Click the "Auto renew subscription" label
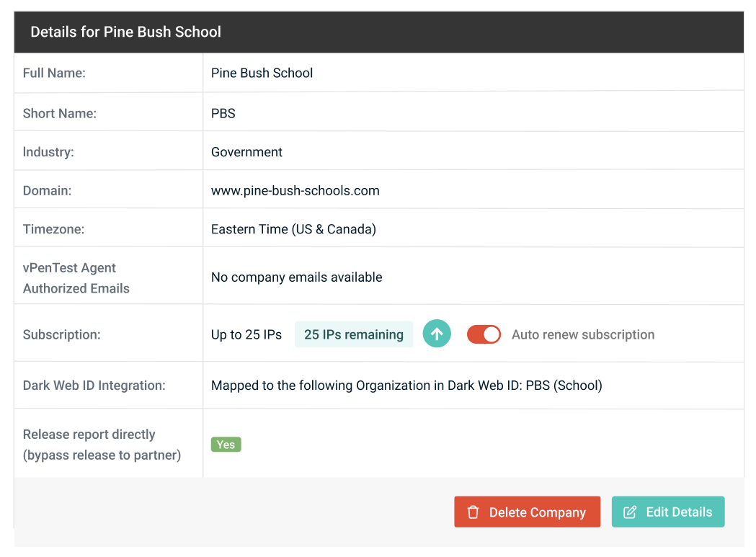The height and width of the screenshot is (557, 756). click(583, 334)
